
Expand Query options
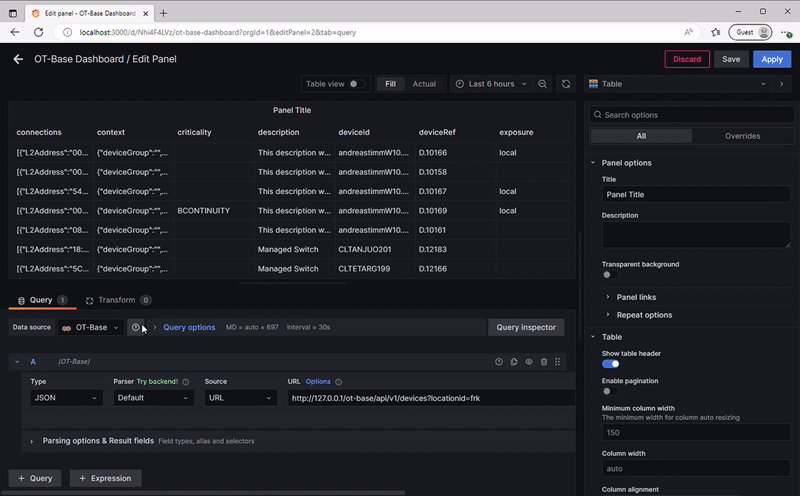(x=189, y=327)
